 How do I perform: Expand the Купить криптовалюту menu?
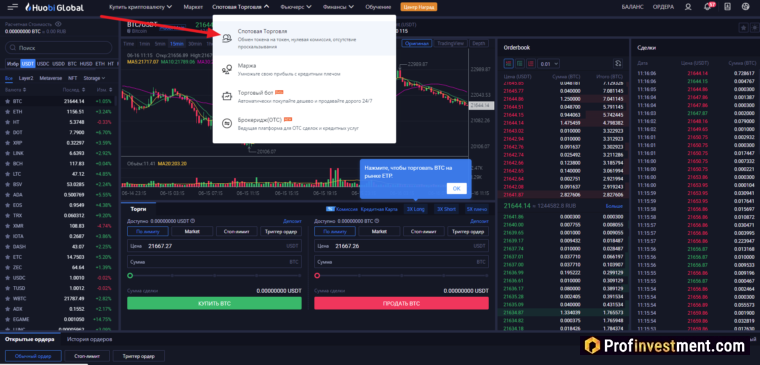click(140, 7)
